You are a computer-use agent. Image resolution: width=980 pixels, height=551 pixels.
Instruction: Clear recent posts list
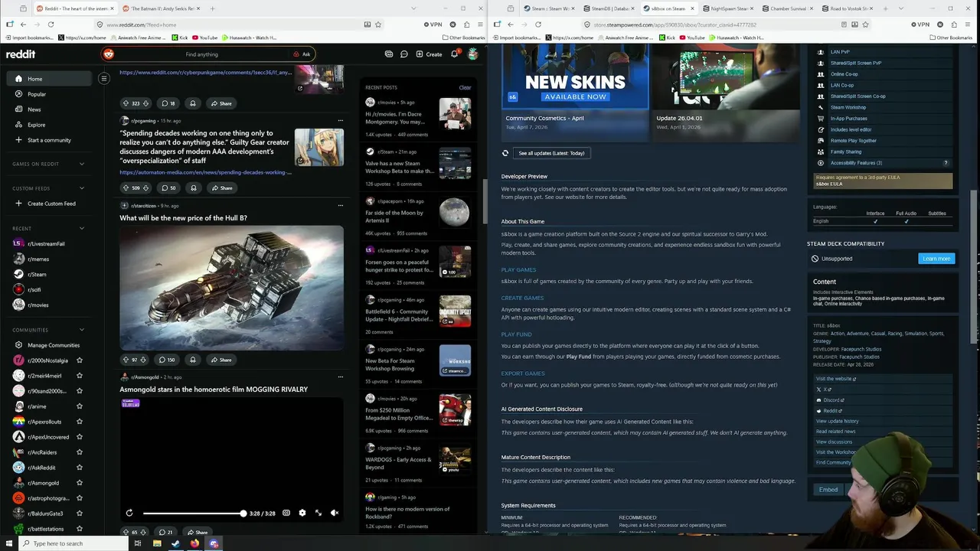point(465,87)
